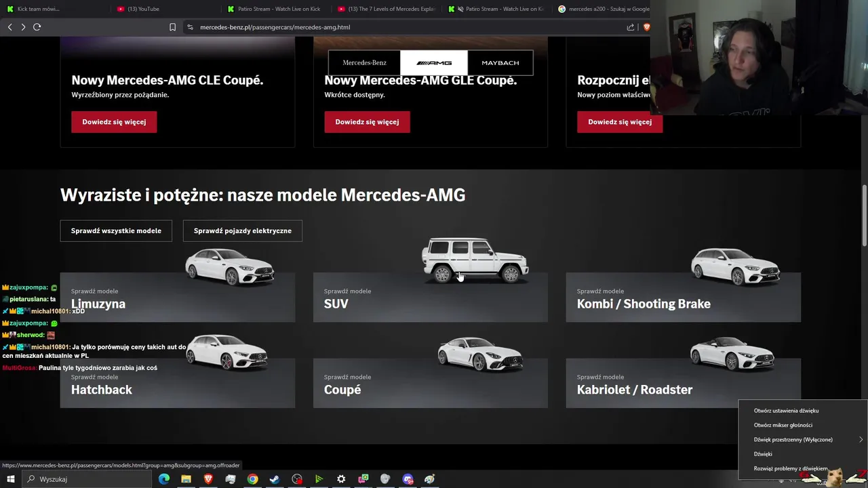Image resolution: width=868 pixels, height=488 pixels.
Task: Open the Limuzyna model category
Action: point(178,297)
